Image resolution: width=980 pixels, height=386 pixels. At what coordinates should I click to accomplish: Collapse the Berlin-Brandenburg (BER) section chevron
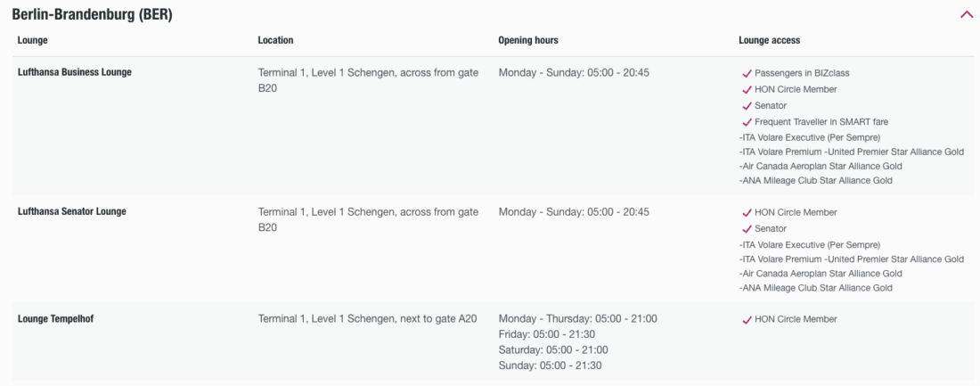(x=966, y=15)
